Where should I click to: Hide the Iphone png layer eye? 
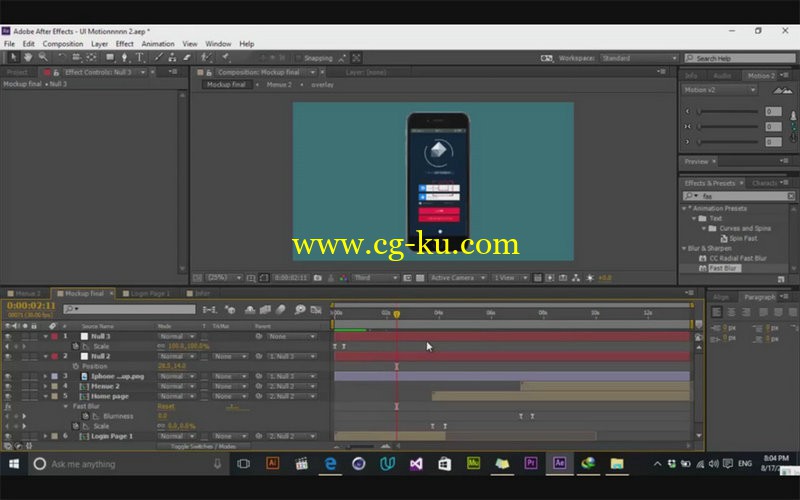pos(8,377)
